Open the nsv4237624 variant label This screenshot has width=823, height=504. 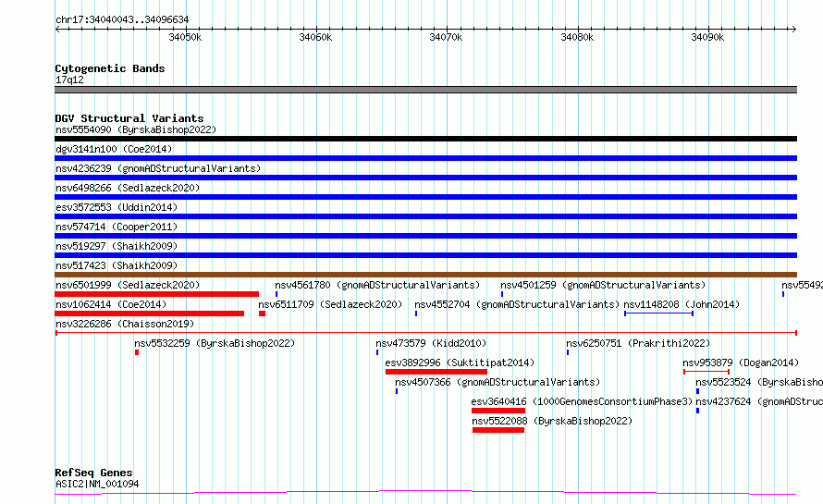click(759, 401)
